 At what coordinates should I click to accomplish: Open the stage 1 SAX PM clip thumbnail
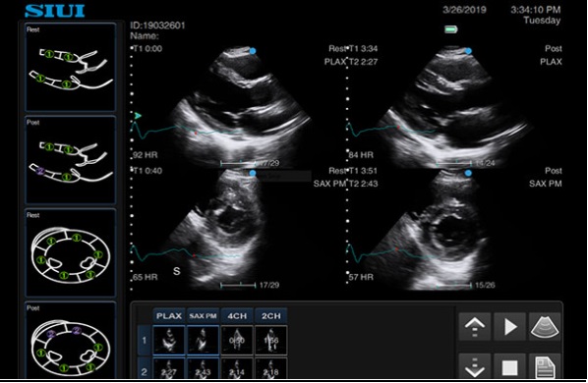click(x=203, y=341)
